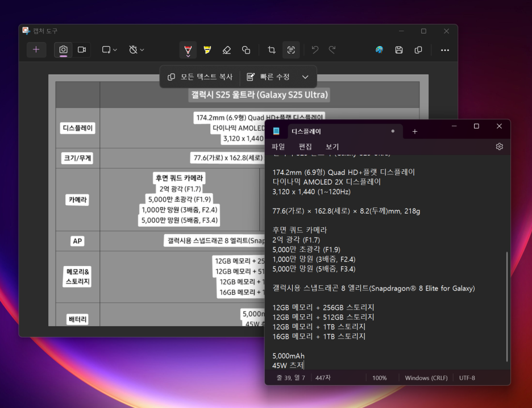Click the 갤럭시 S25 울트라 header text
This screenshot has width=532, height=408.
pyautogui.click(x=260, y=95)
